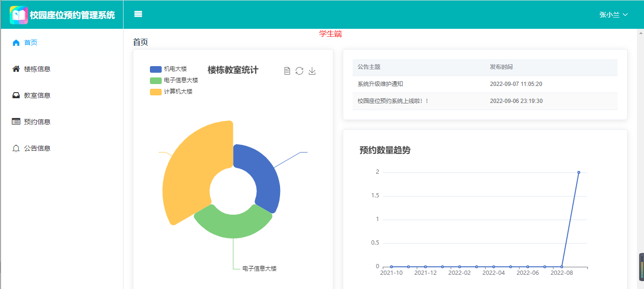Open the chart data view icon
Screen dimensions: 644x289
click(x=287, y=71)
